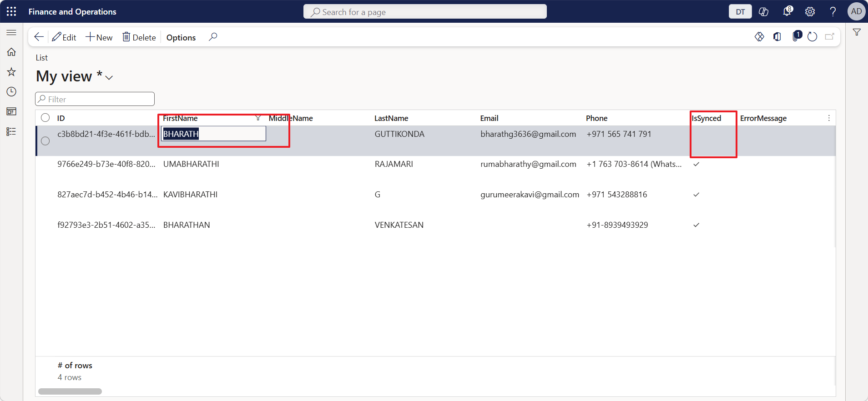Expand the My view dropdown
This screenshot has height=401, width=868.
click(x=109, y=78)
